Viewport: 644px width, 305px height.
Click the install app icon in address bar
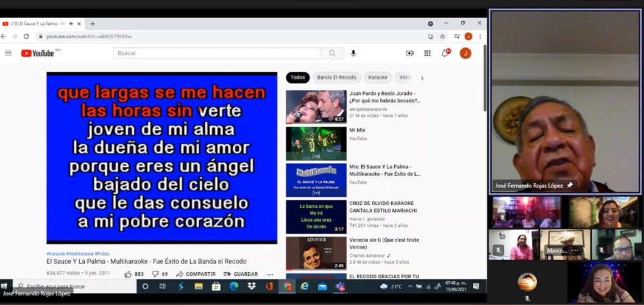tap(431, 36)
